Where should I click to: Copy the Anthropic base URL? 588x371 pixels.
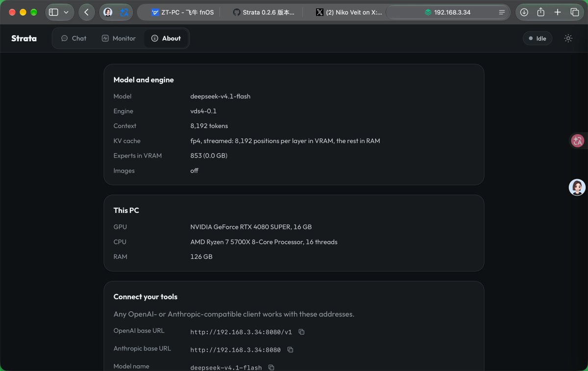[291, 349]
